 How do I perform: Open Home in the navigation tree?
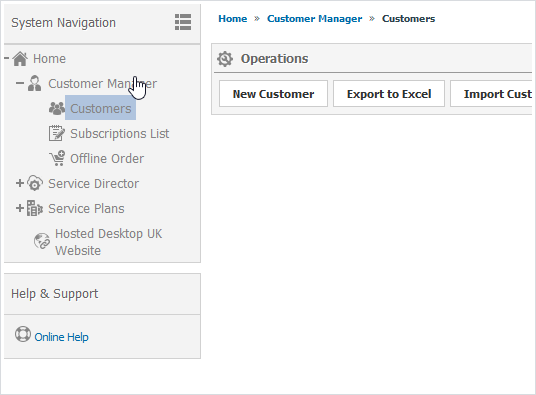coord(49,59)
